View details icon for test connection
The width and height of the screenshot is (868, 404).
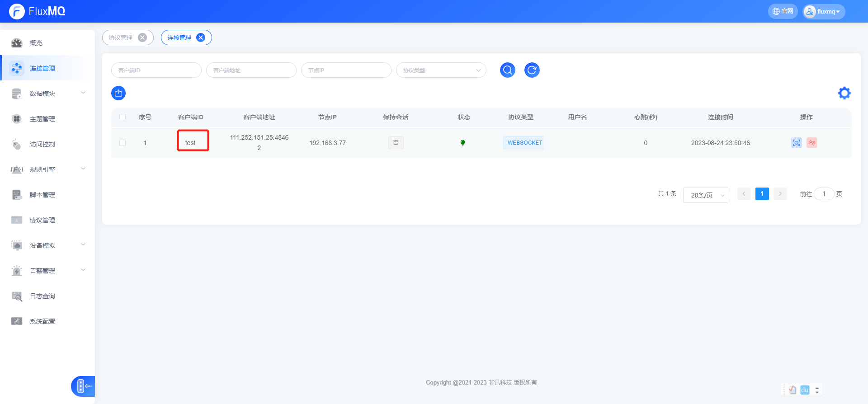coord(796,143)
